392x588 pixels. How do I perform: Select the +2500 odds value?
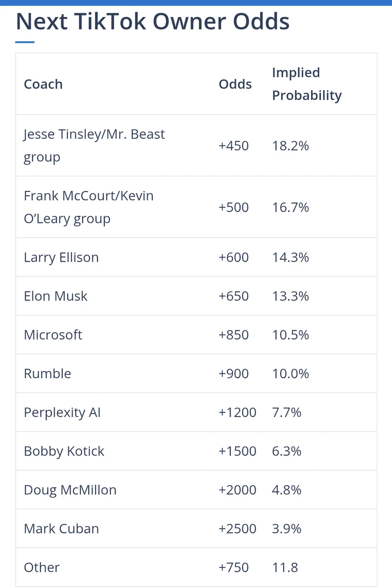[x=237, y=528]
